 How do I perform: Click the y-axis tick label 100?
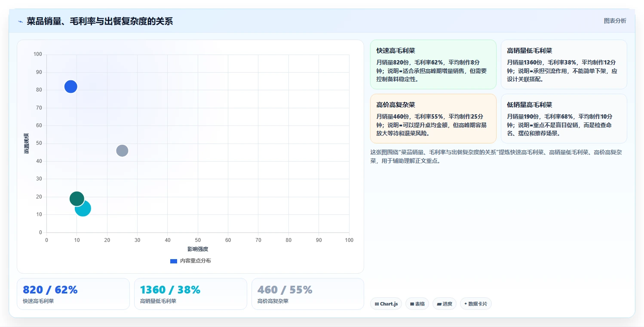click(38, 54)
